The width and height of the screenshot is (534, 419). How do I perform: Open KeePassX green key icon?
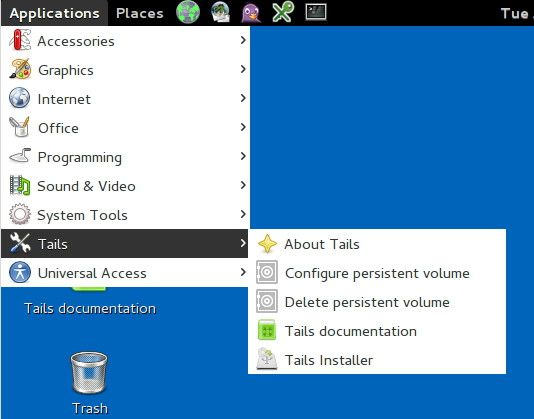(x=283, y=12)
